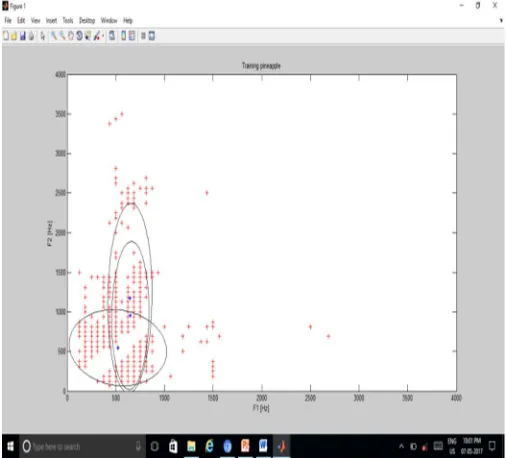Save the figure with the floppy disk icon
Viewport: 506px width, 458px height.
[x=23, y=36]
